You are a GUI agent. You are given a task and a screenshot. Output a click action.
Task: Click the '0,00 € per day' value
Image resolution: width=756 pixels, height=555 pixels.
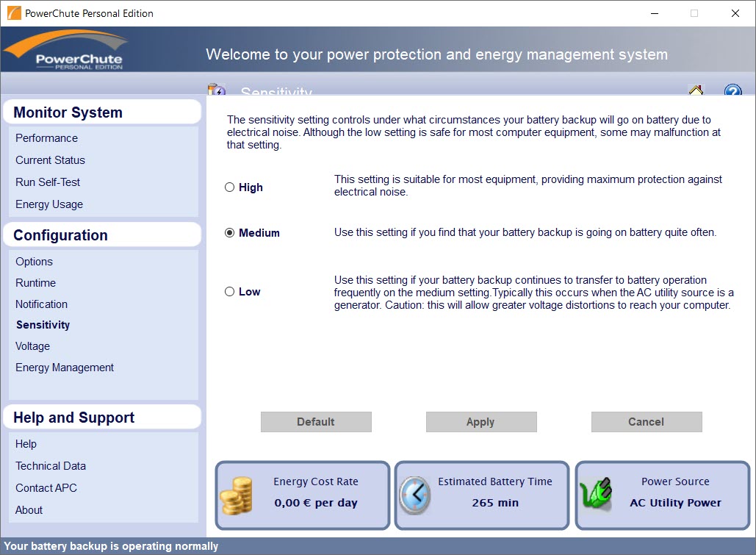[316, 503]
